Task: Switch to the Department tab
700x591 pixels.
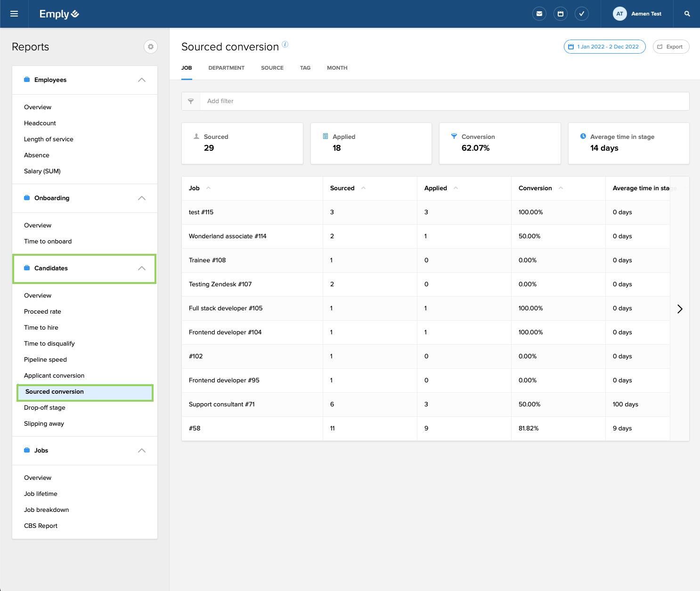Action: 226,68
